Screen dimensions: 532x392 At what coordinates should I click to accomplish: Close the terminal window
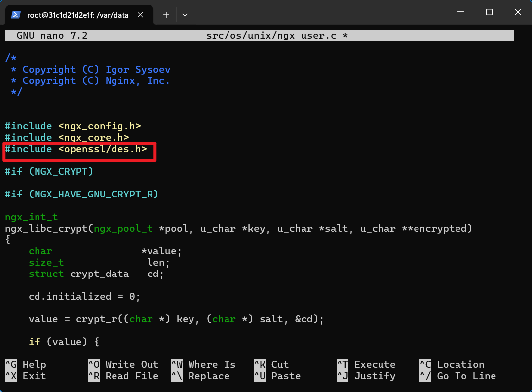pyautogui.click(x=517, y=12)
